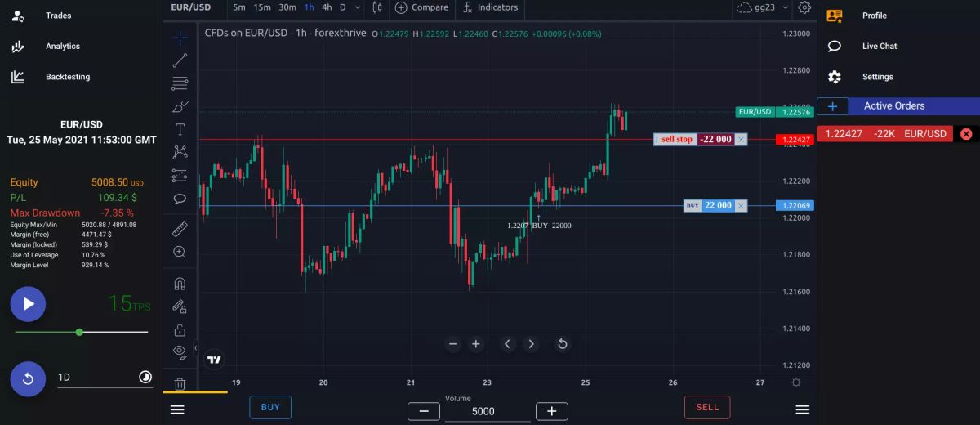
Task: Open the candlestick chart style selector
Action: 376,7
